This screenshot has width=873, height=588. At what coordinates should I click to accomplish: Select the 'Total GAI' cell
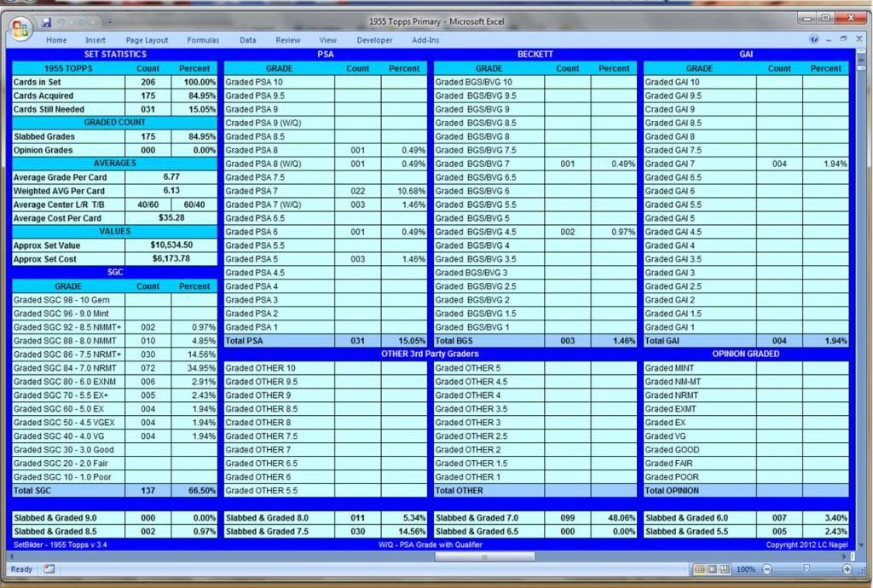point(700,341)
